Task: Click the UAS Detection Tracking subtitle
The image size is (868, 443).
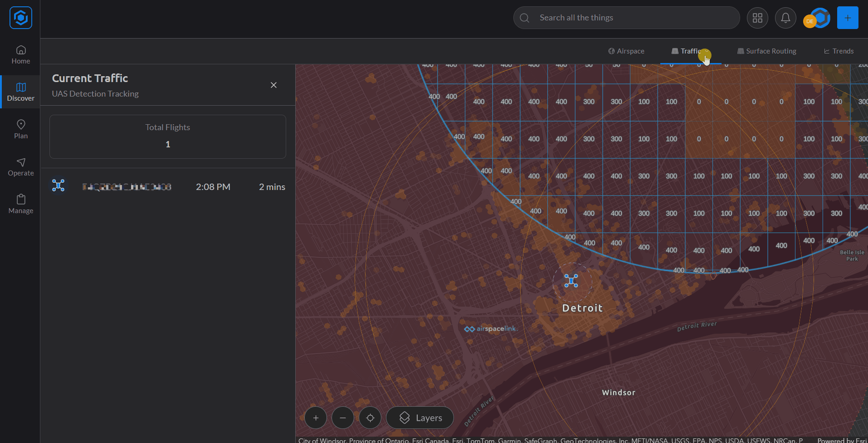Action: [95, 94]
